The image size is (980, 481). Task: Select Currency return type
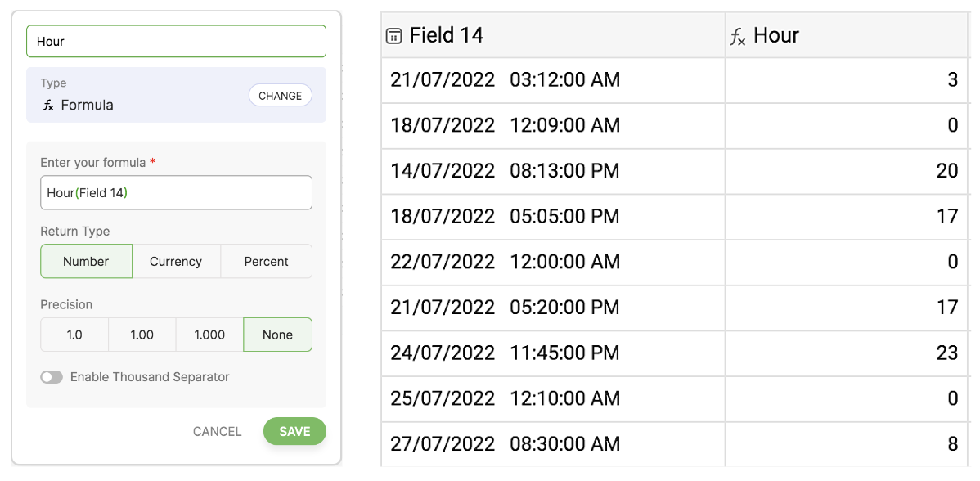[x=176, y=262]
